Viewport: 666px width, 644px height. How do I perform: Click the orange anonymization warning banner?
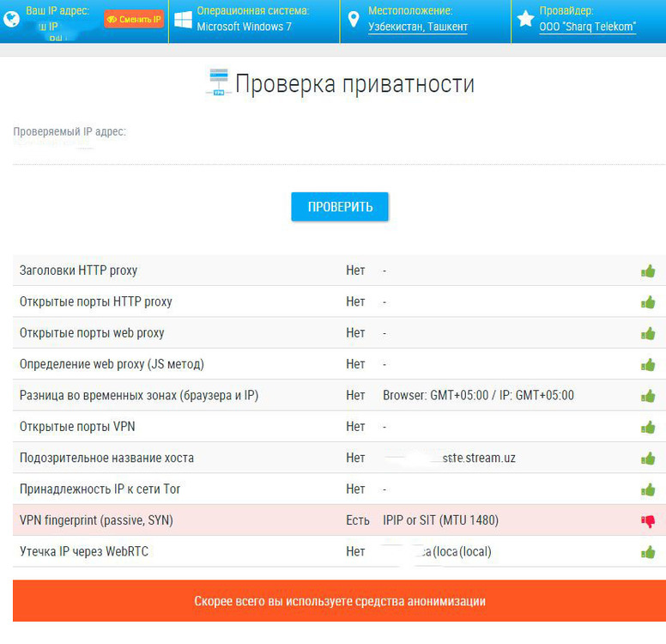(339, 601)
